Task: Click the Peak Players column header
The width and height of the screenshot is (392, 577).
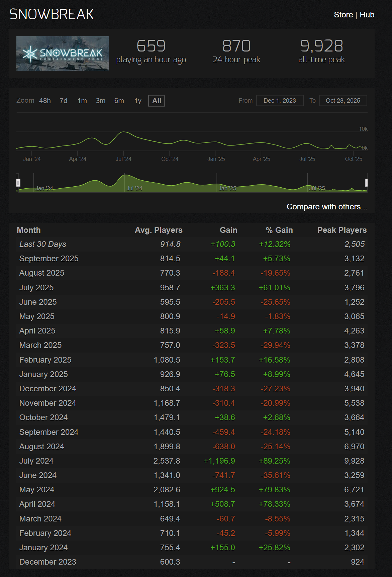Action: tap(342, 230)
